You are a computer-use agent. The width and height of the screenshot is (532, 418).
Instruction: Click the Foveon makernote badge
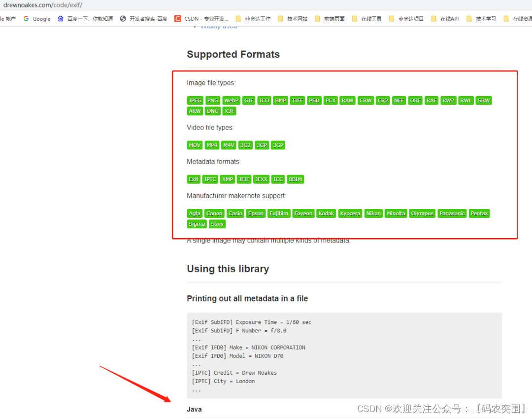click(x=303, y=213)
